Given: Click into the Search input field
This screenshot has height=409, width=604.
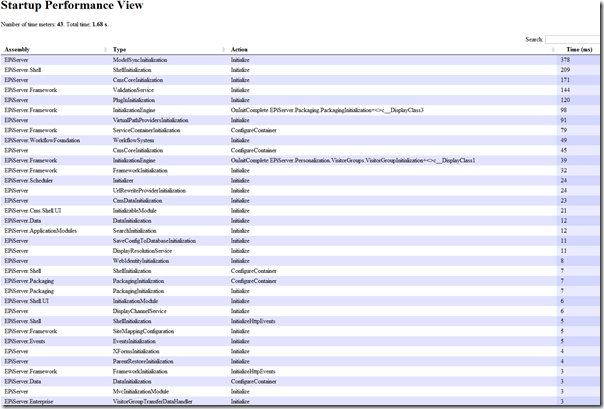Looking at the screenshot, I should (573, 39).
